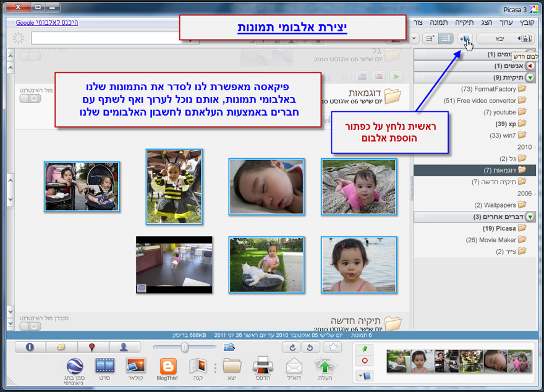Star the selected photos
Viewport: 544px width, 392px height.
click(x=333, y=347)
